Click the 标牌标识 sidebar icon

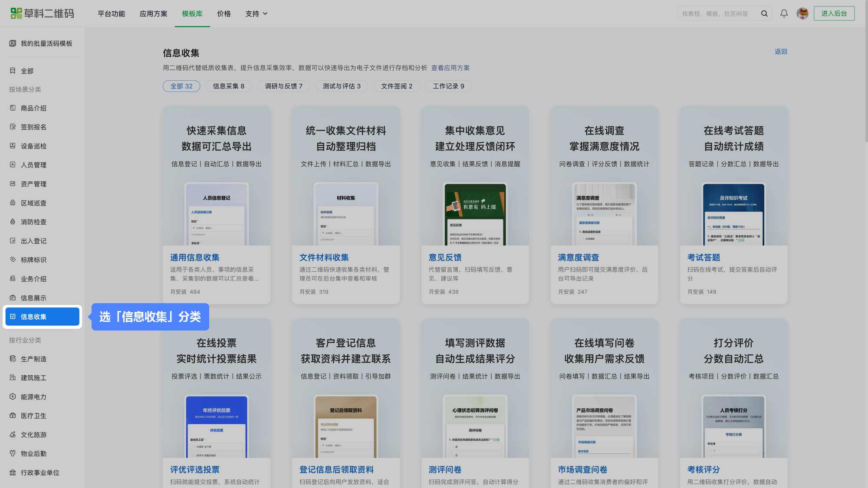pos(13,259)
